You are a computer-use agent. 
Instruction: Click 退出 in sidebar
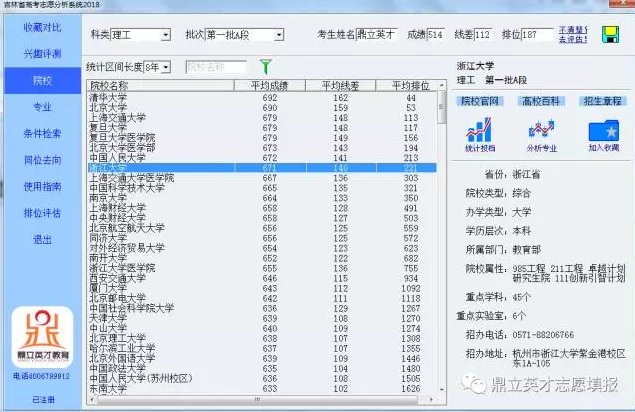click(x=42, y=239)
